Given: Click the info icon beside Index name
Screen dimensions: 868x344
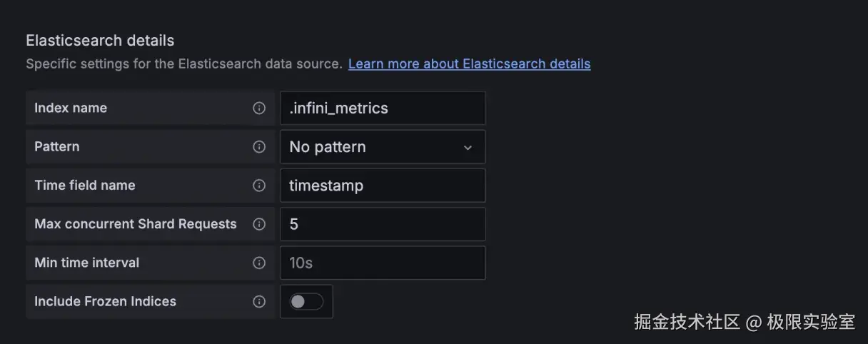Looking at the screenshot, I should 259,108.
